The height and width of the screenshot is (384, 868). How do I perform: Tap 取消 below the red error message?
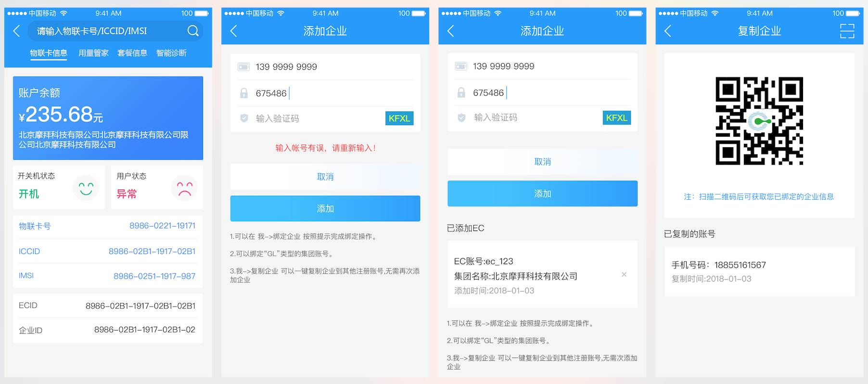tap(325, 177)
